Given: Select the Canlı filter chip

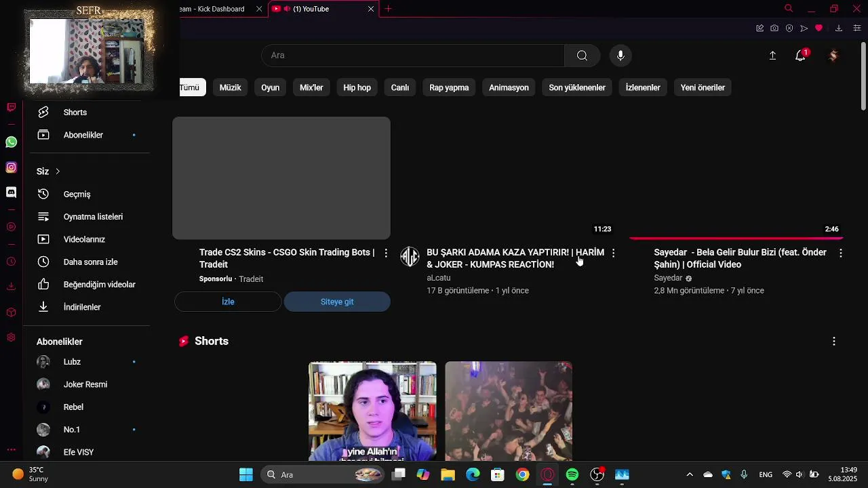Looking at the screenshot, I should tap(400, 87).
